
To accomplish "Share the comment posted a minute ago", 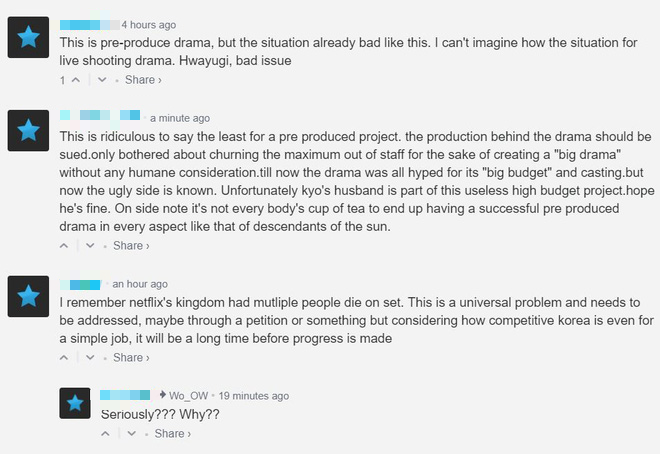I will 131,245.
